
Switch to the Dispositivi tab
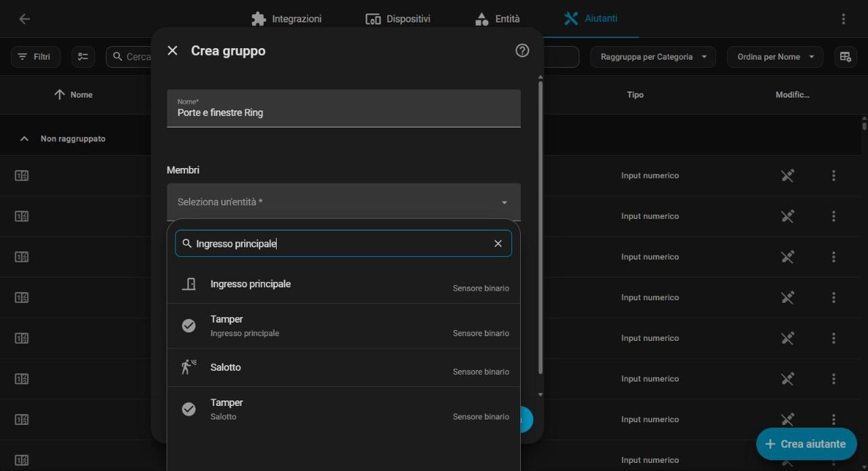point(398,19)
